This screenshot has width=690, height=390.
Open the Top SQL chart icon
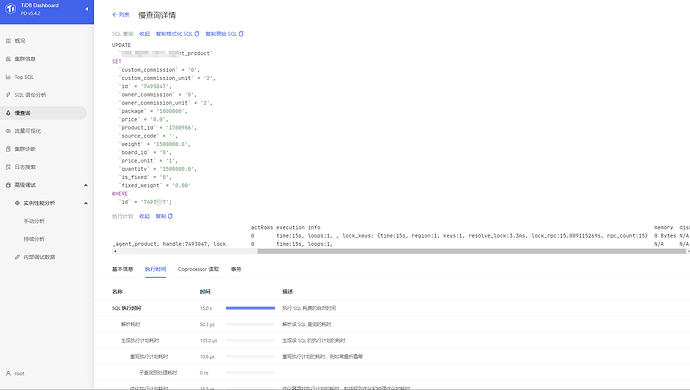[8, 77]
